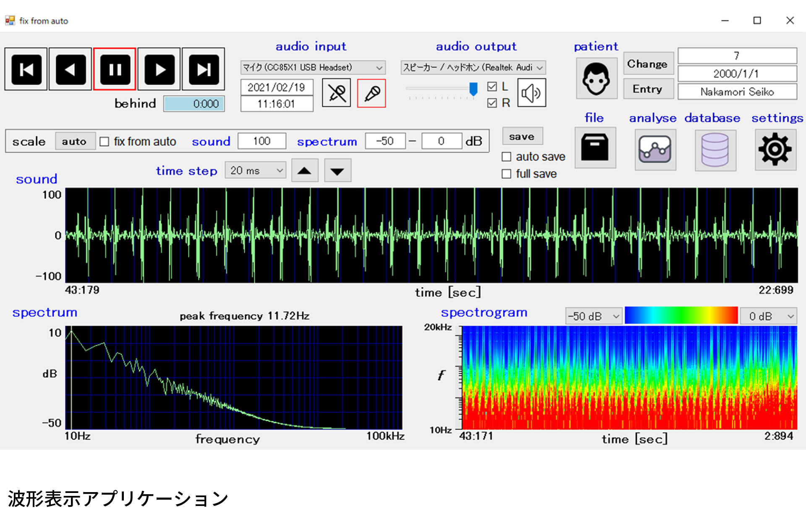This screenshot has width=806, height=532.
Task: Open the audio input device dropdown
Action: pos(313,68)
